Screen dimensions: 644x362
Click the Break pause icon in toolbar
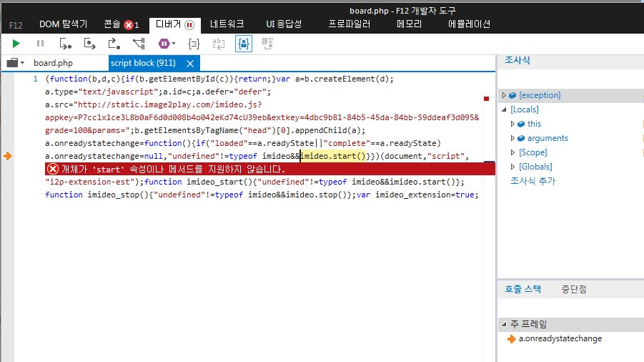40,44
